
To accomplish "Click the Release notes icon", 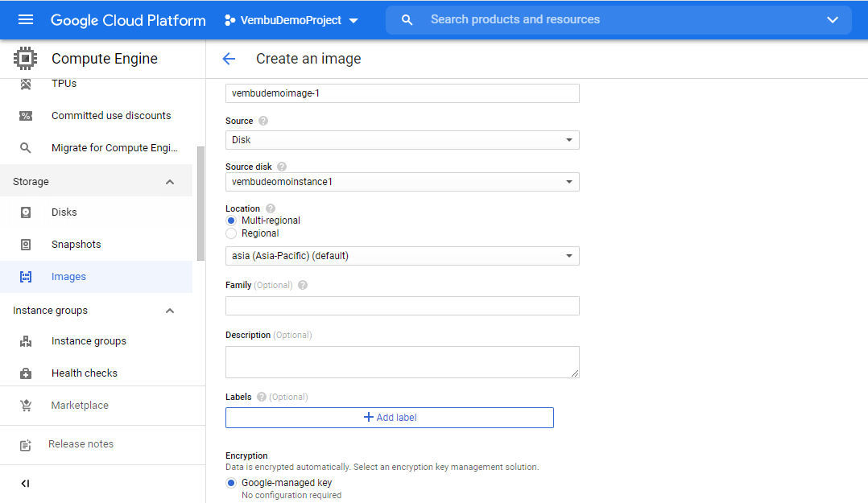I will tap(26, 445).
